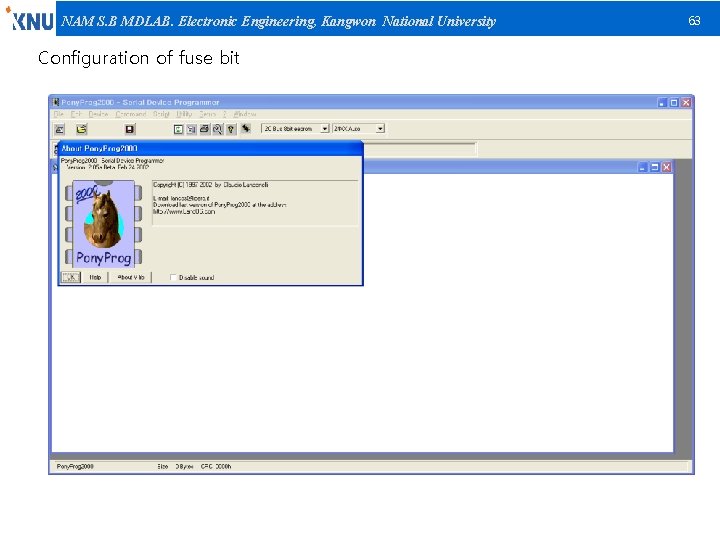Click the PonyProg2000 title bar app icon
This screenshot has height=540, width=720.
56,102
